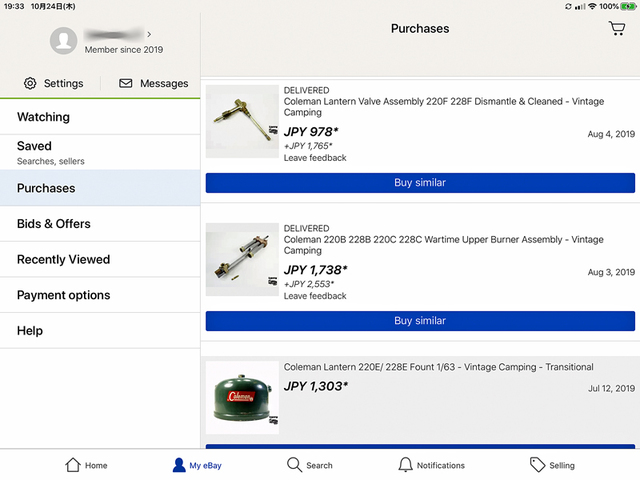Image resolution: width=640 pixels, height=480 pixels.
Task: Expand account details chevron next to username
Action: 149,34
